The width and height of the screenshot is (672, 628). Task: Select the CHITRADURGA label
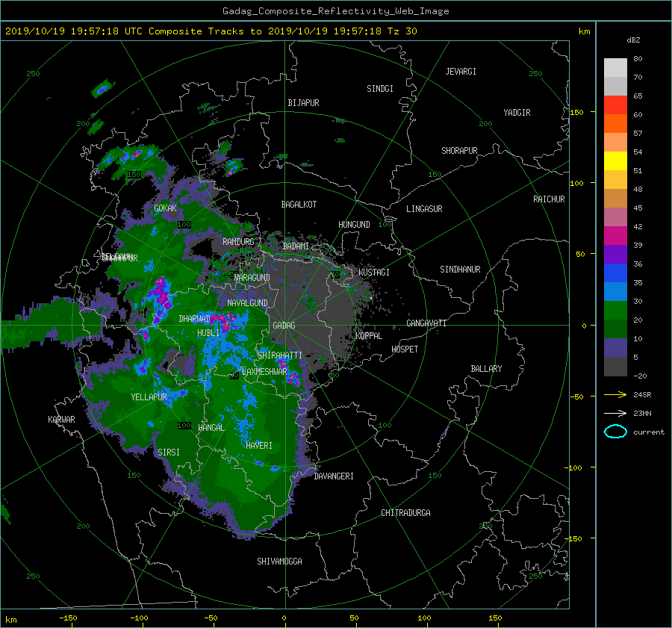click(405, 513)
